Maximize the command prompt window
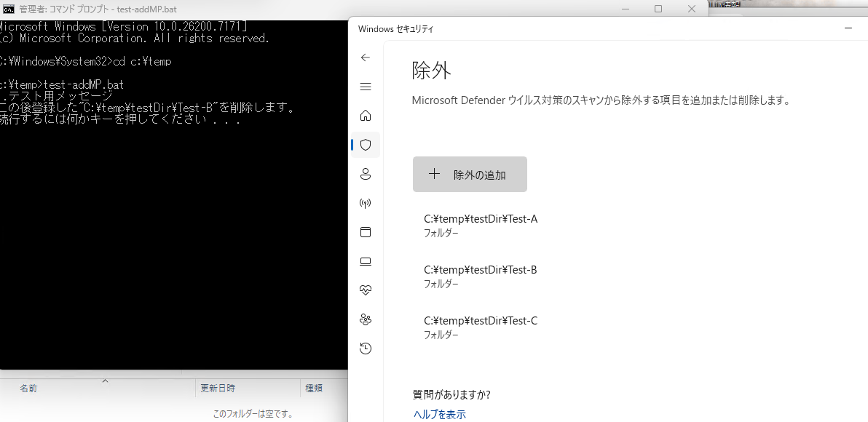 (x=658, y=9)
